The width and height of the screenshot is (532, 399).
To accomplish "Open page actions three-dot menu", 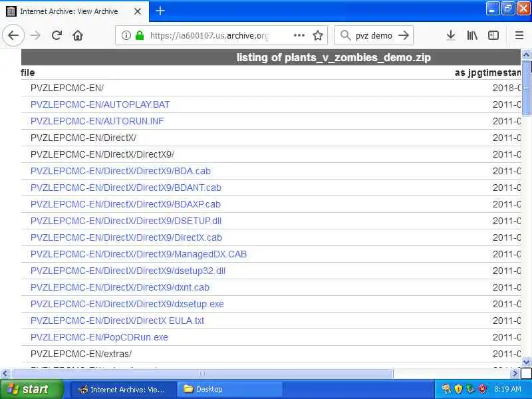I will pos(299,35).
